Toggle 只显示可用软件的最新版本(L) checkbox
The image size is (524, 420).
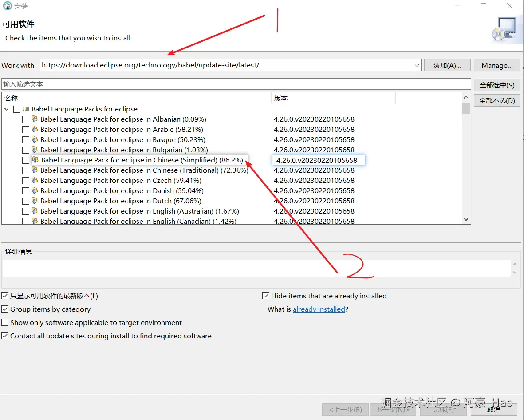point(5,296)
